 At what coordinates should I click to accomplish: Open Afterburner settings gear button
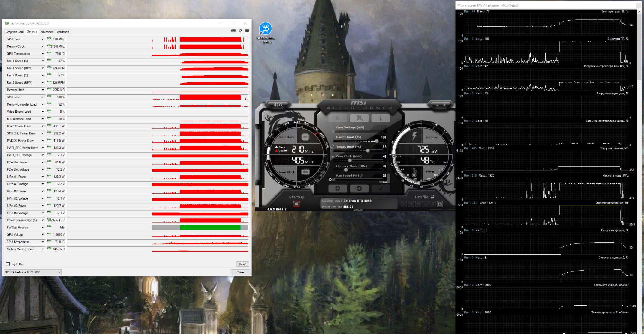tap(338, 189)
